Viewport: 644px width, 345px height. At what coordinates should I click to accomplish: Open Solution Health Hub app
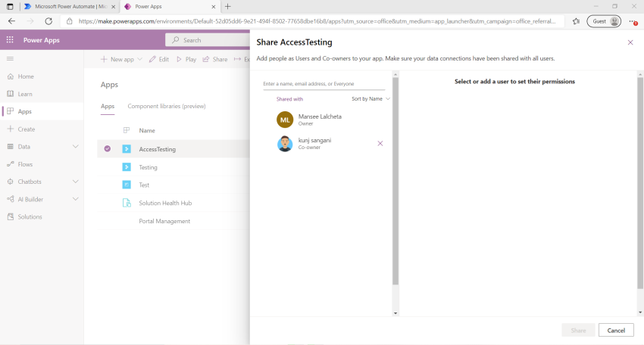[165, 203]
